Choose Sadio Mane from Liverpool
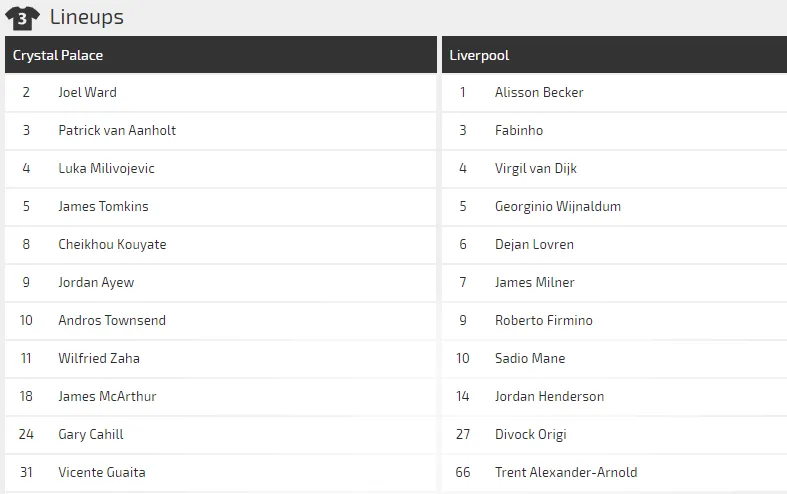The width and height of the screenshot is (787, 494). (529, 358)
